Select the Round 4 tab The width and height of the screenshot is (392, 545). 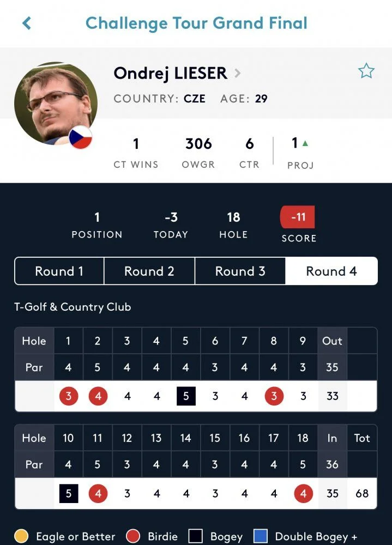click(x=331, y=271)
